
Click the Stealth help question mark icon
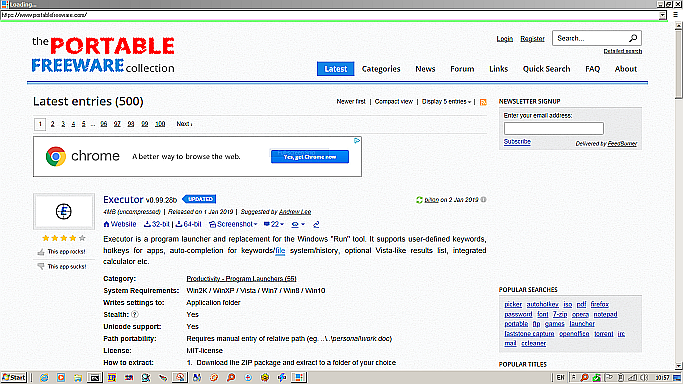tap(135, 314)
